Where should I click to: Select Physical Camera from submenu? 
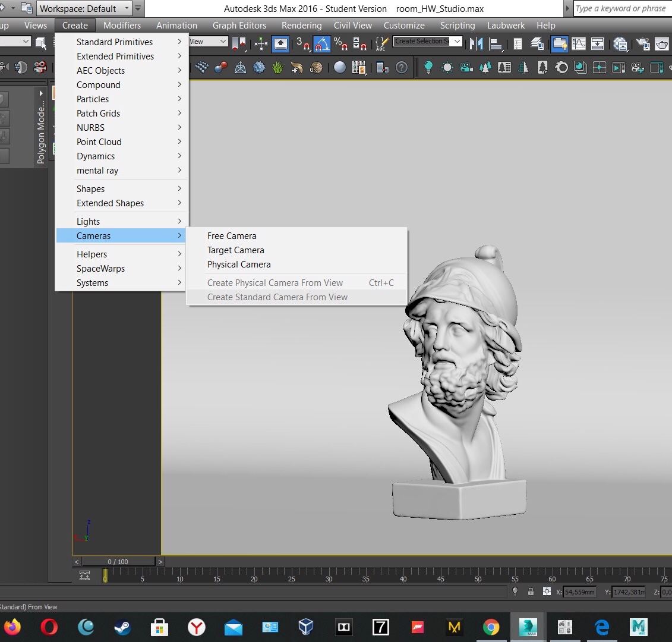(239, 264)
